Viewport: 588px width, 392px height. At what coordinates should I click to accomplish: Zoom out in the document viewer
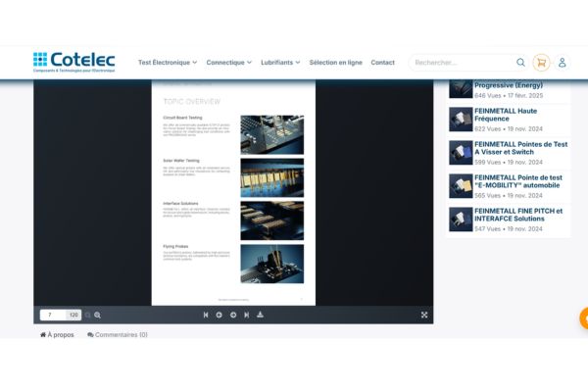(88, 316)
